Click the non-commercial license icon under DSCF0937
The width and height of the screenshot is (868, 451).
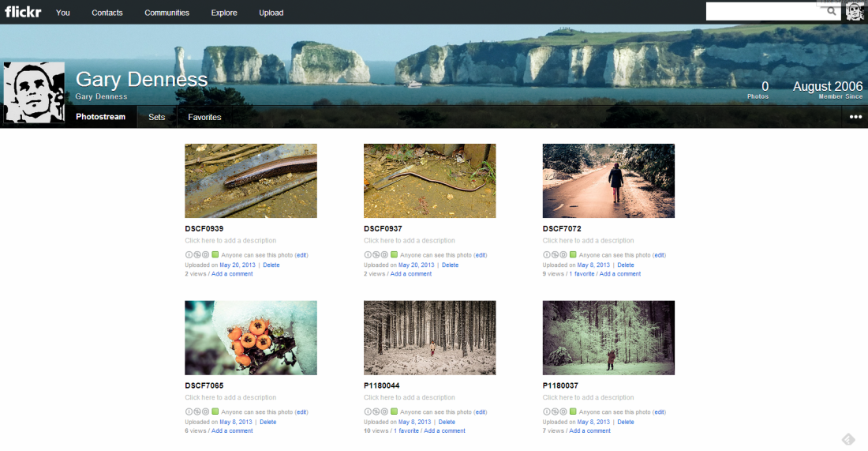pyautogui.click(x=376, y=255)
